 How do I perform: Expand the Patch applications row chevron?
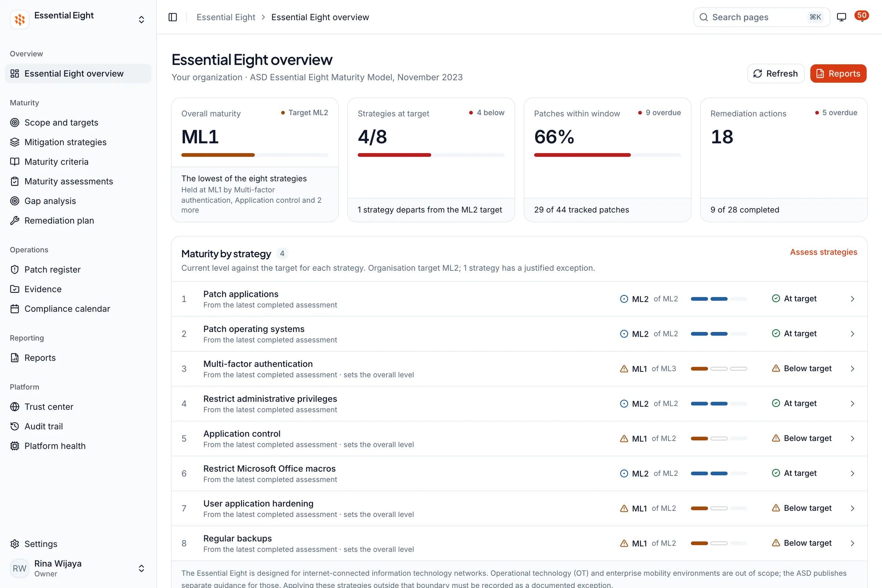coord(852,299)
